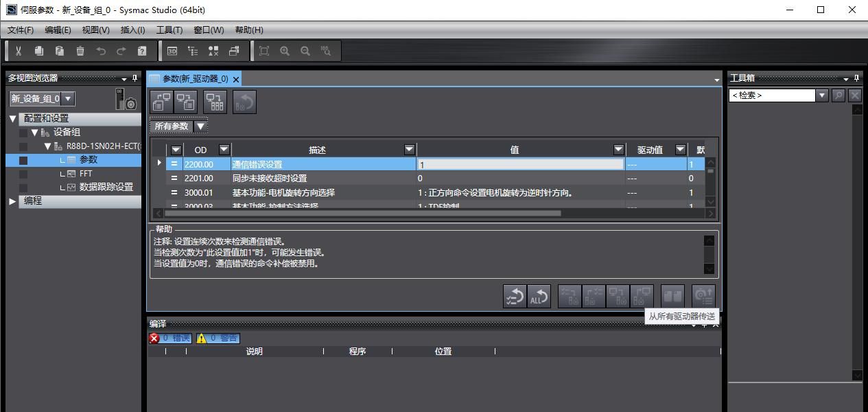Click the two-page compare icon
This screenshot has width=868, height=412.
coord(672,296)
